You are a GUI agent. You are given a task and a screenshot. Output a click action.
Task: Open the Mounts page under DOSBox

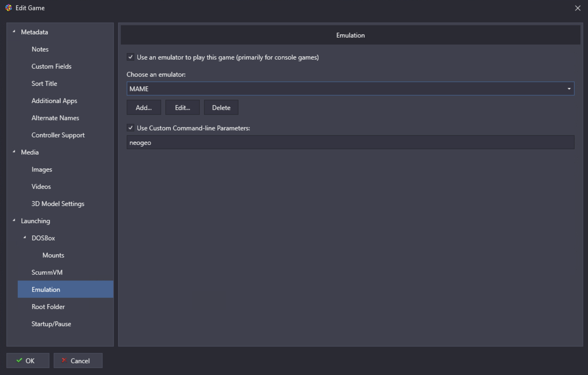click(53, 255)
